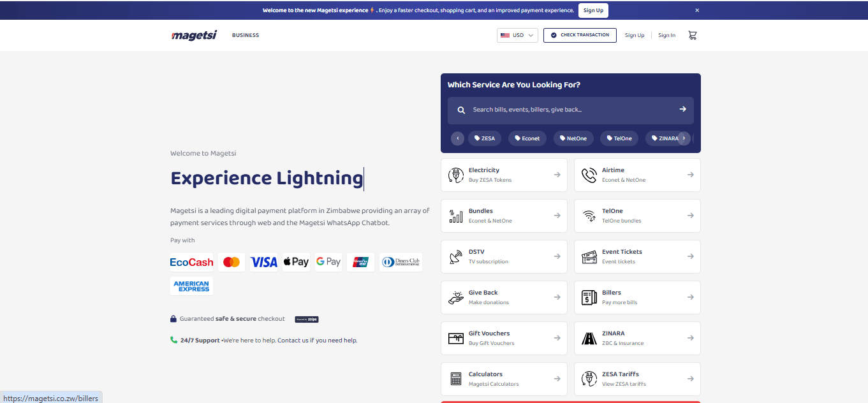The image size is (868, 403).
Task: Click the DSTV satellite dish icon
Action: pyautogui.click(x=456, y=256)
